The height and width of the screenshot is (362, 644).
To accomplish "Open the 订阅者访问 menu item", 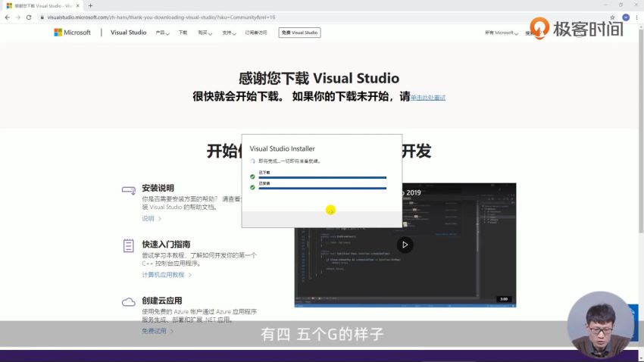I will 256,33.
